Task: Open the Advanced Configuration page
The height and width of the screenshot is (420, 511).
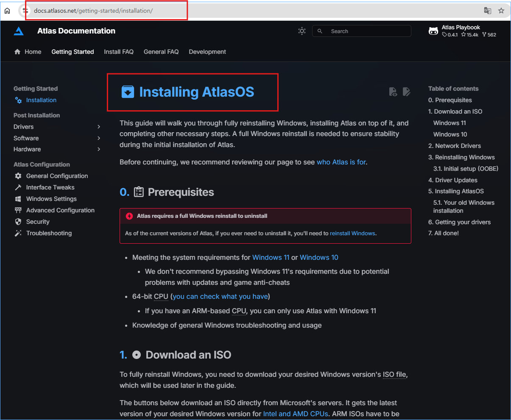Action: [60, 210]
